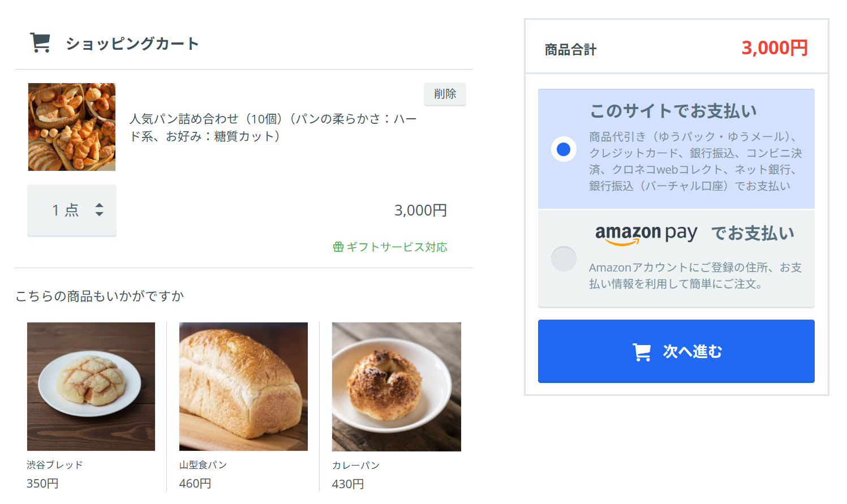847x504 pixels.
Task: Click the gift icon next to ギフトサービス対応
Action: tap(338, 247)
